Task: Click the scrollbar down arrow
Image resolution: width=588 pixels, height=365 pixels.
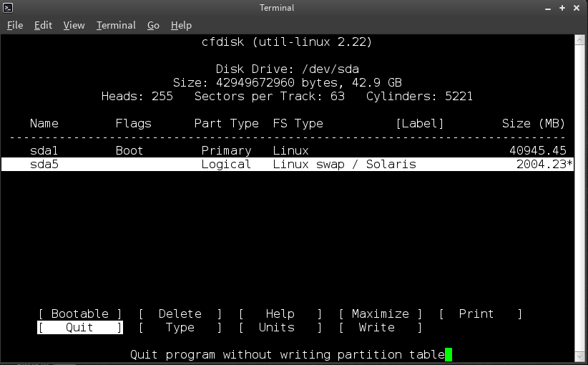Action: (x=579, y=356)
